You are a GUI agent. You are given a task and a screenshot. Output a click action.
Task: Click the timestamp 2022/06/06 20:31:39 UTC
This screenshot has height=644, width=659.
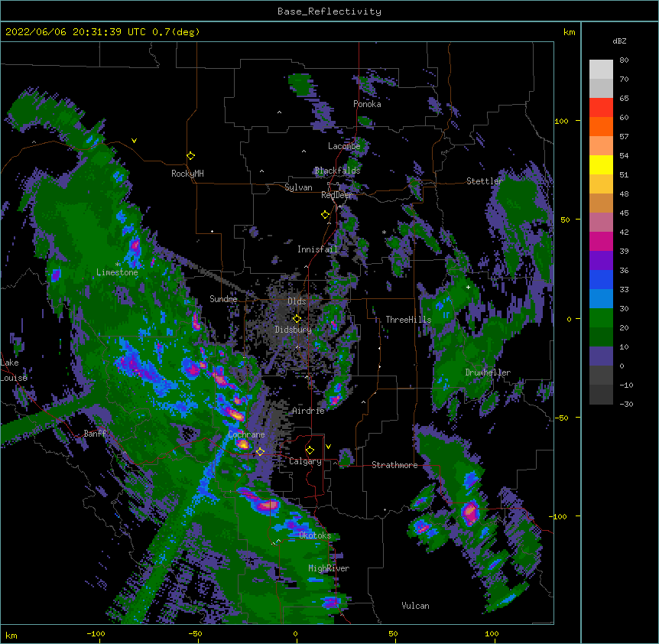click(x=76, y=32)
